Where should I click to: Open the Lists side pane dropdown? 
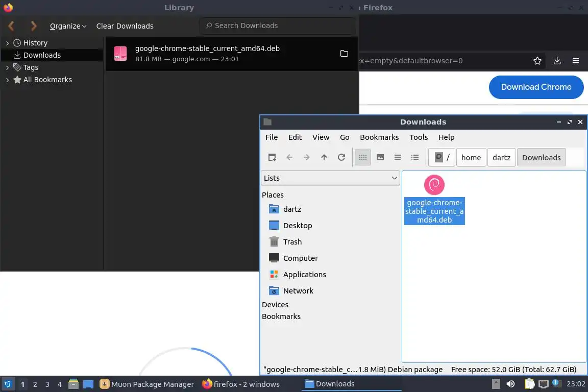click(x=330, y=178)
